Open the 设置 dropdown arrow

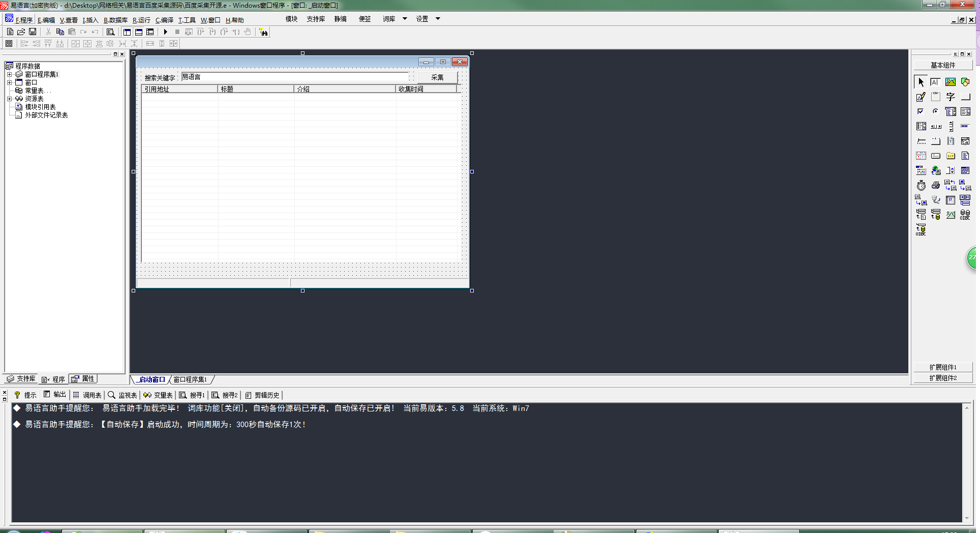pos(438,19)
